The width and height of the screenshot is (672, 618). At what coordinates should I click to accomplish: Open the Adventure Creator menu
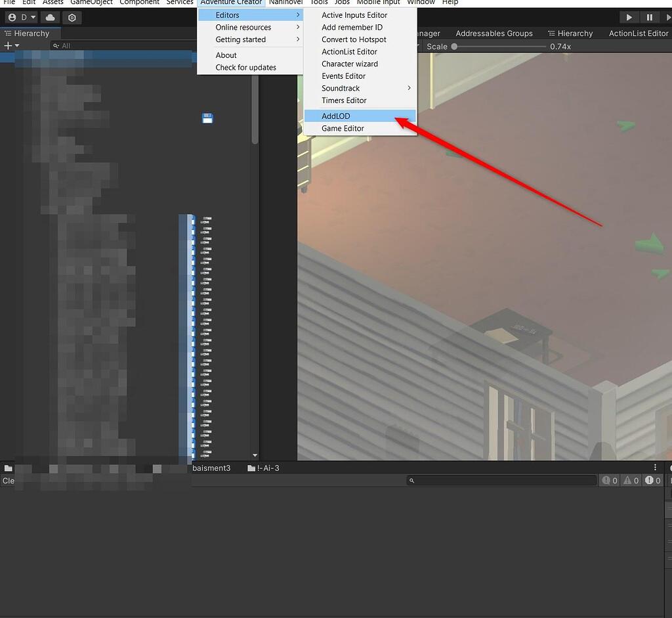pos(231,3)
